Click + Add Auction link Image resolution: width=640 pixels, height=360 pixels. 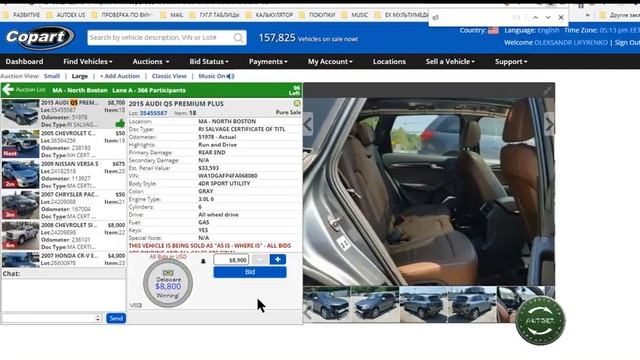click(x=120, y=76)
